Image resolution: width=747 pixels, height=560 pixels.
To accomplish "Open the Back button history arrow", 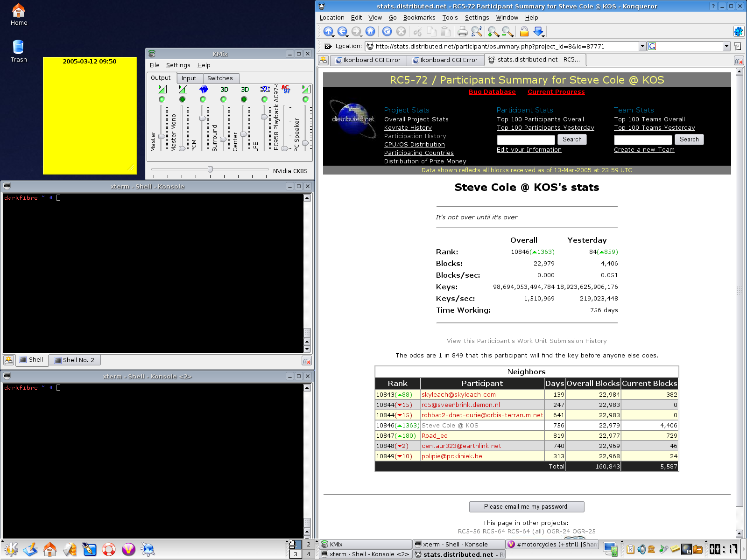I will [x=347, y=35].
